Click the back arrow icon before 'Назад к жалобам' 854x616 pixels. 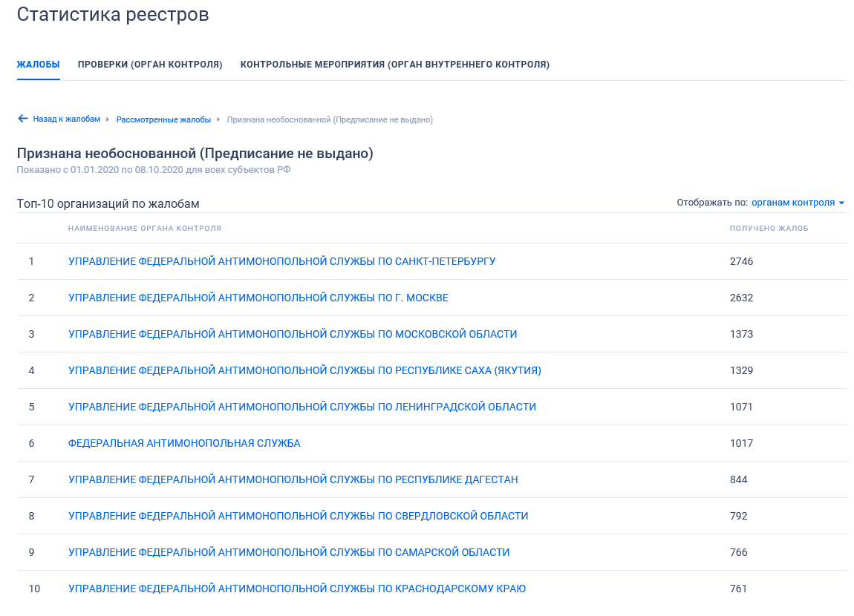[x=22, y=119]
